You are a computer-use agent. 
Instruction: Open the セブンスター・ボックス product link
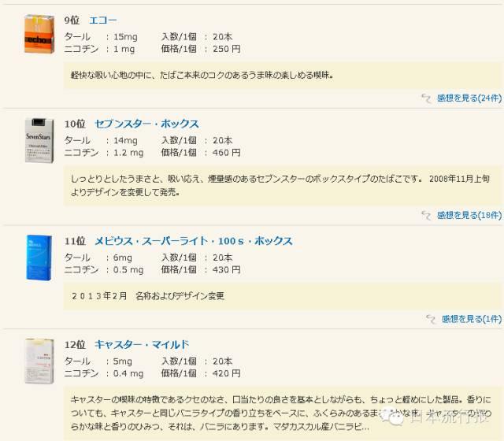click(147, 124)
